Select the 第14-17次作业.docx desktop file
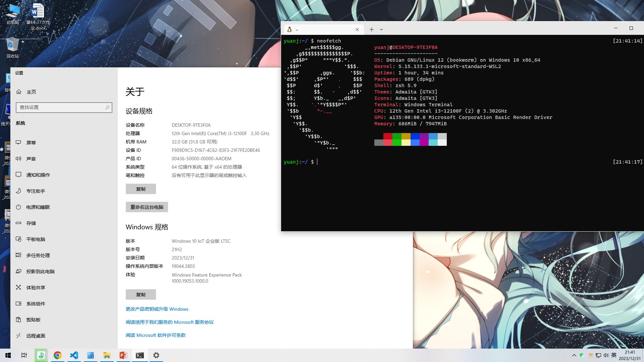 pos(38,17)
